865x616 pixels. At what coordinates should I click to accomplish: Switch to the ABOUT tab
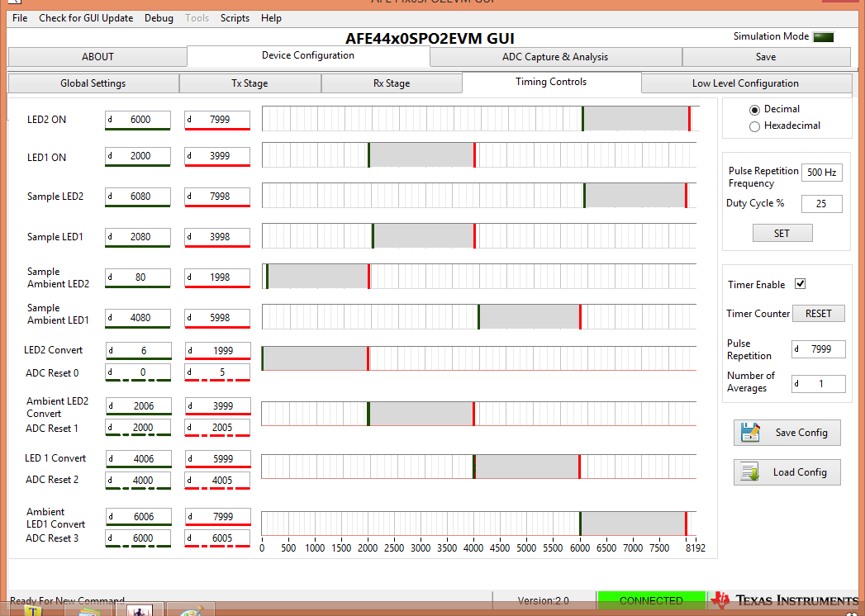[x=97, y=57]
